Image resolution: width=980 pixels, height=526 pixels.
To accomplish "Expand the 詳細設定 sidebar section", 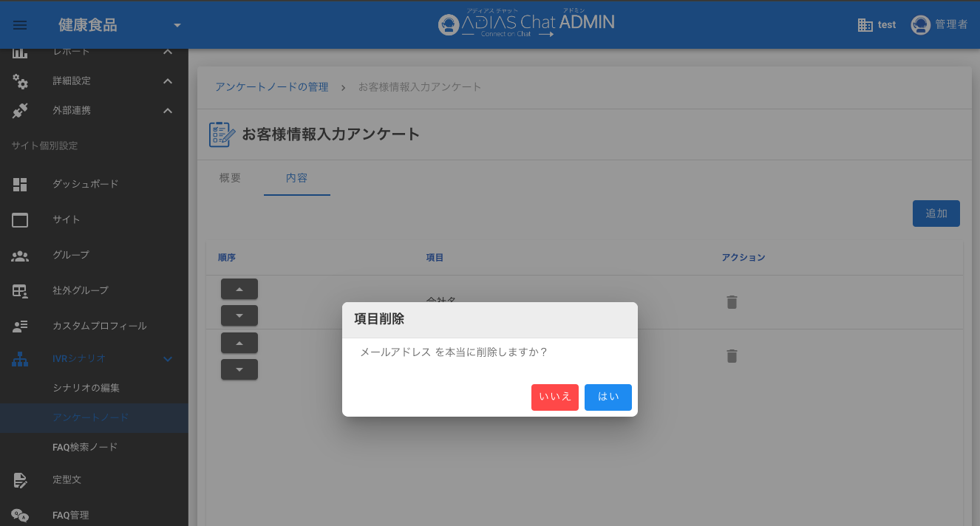I will [x=168, y=81].
